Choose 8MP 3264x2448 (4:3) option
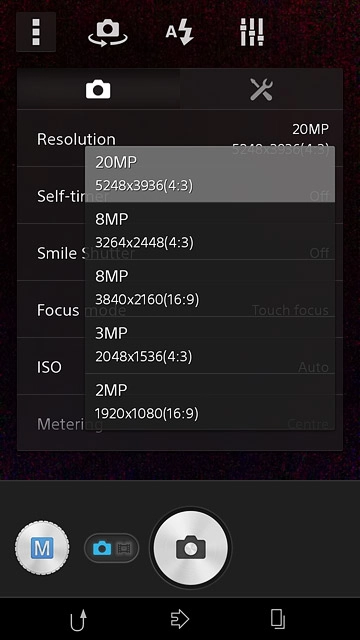This screenshot has height=640, width=360. coord(210,231)
